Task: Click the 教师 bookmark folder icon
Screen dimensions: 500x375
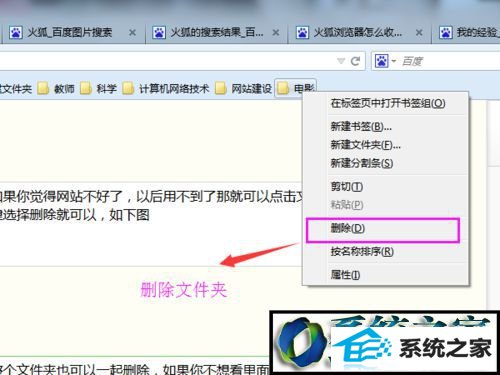Action: tap(43, 88)
